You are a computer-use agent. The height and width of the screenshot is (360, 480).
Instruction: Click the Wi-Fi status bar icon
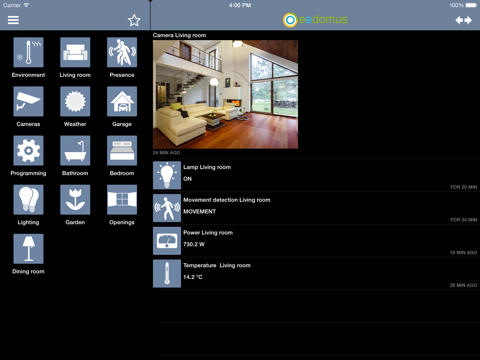[x=26, y=5]
